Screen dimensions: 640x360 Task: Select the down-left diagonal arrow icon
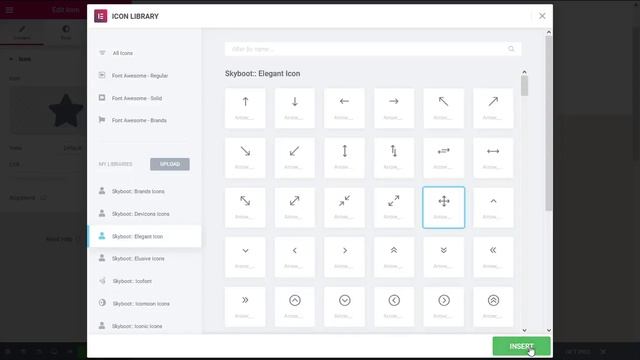[x=295, y=158]
